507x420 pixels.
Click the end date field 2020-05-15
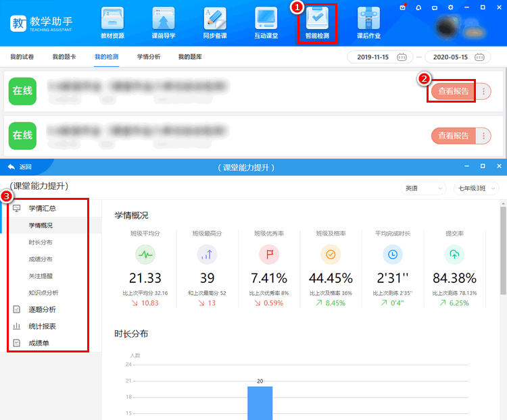tap(450, 57)
